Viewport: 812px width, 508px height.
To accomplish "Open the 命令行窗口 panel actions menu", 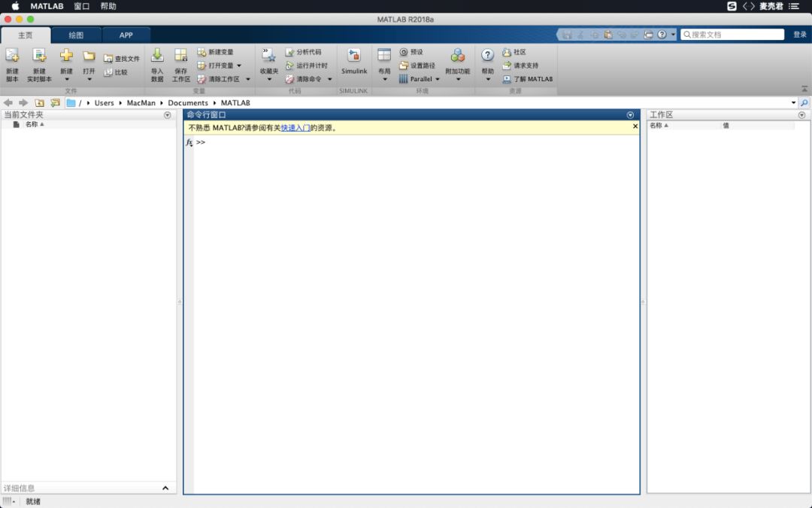I will [x=630, y=115].
